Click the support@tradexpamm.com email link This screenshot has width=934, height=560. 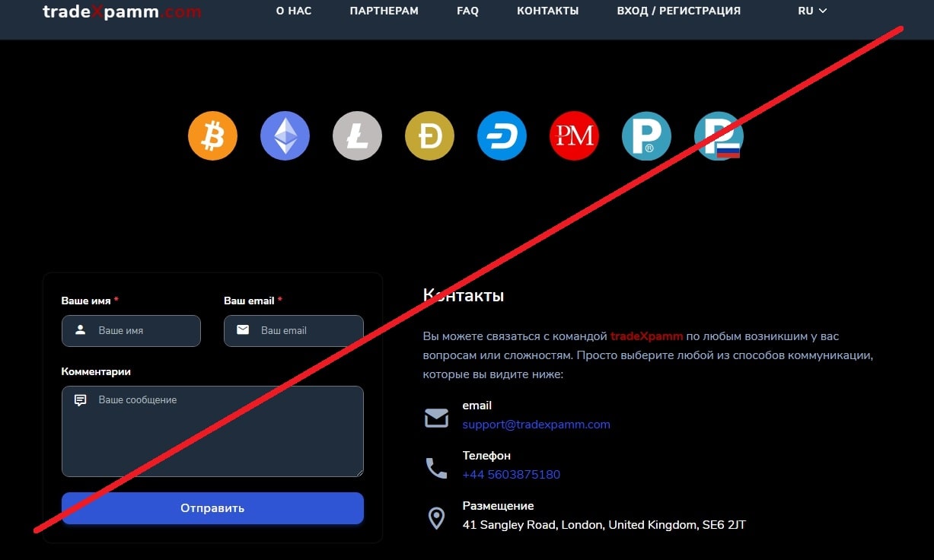tap(536, 425)
